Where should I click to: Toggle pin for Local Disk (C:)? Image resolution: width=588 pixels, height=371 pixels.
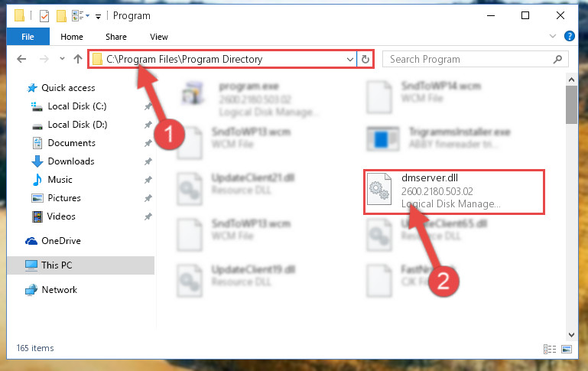pos(148,106)
